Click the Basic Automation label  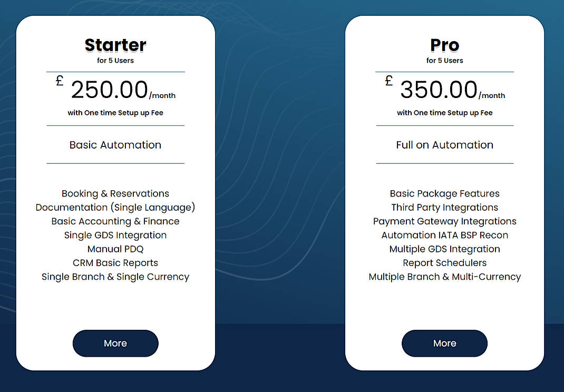click(x=115, y=145)
